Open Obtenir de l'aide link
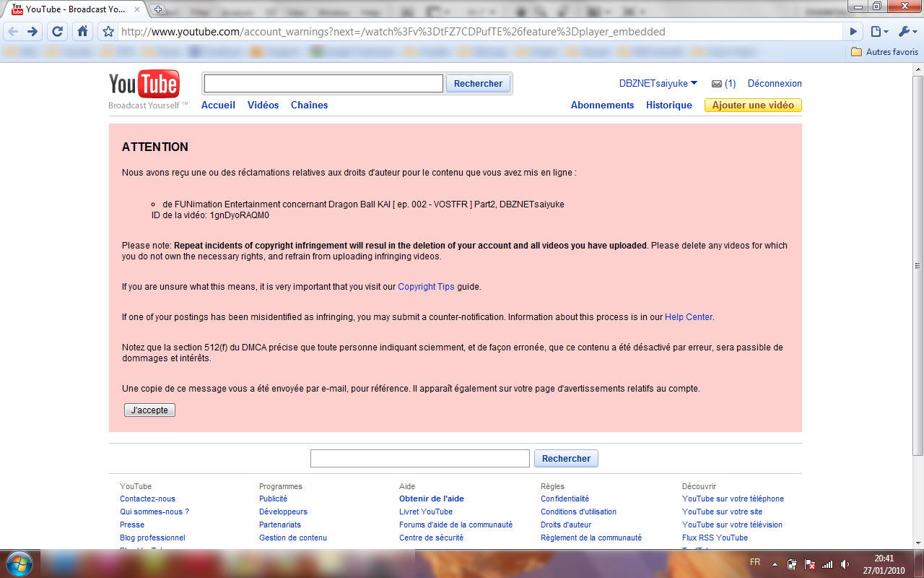Image resolution: width=924 pixels, height=578 pixels. tap(432, 499)
